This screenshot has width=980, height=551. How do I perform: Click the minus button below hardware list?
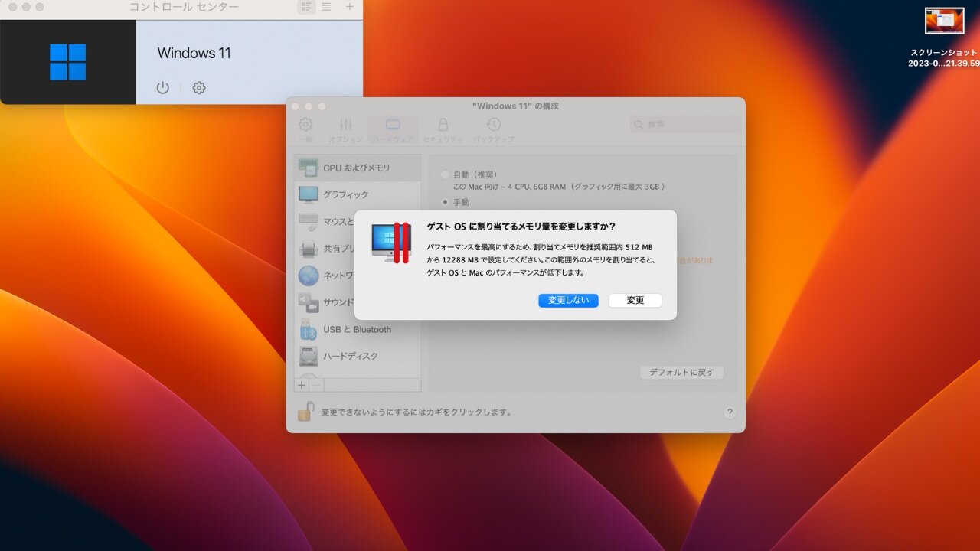(316, 385)
